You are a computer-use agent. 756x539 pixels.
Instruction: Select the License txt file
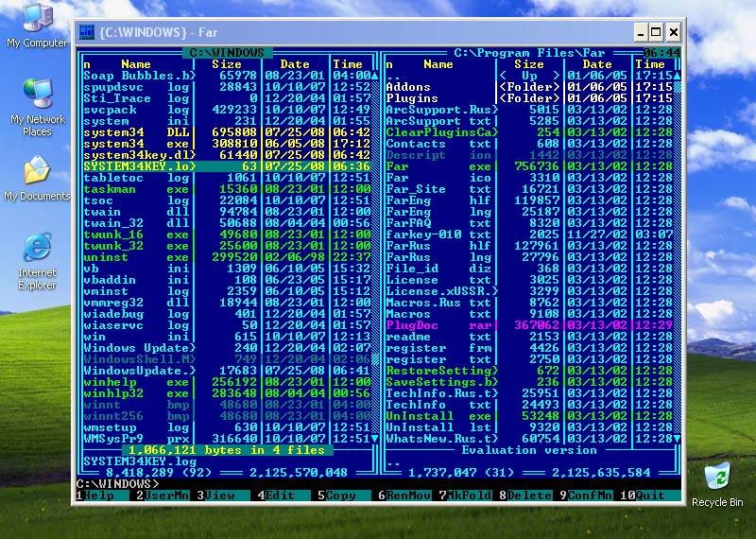(529, 280)
